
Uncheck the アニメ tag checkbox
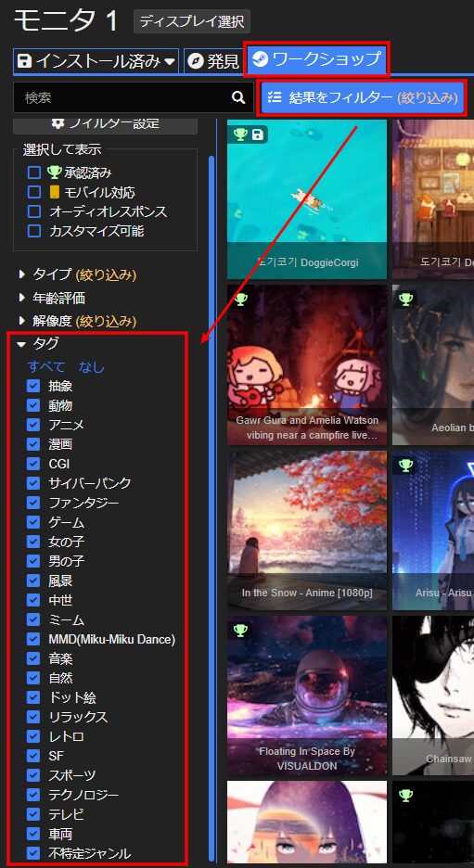(33, 425)
